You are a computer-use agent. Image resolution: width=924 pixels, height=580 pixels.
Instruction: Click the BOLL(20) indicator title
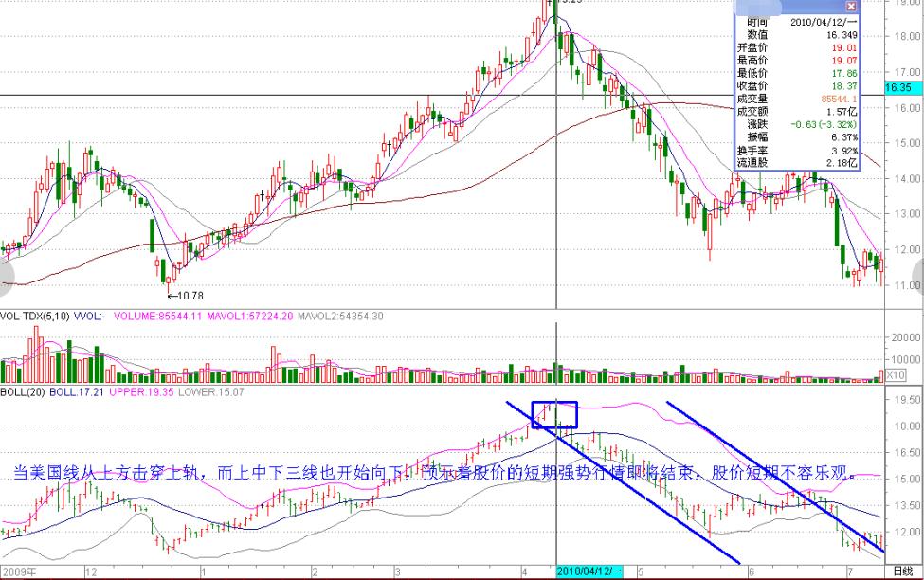pyautogui.click(x=23, y=392)
